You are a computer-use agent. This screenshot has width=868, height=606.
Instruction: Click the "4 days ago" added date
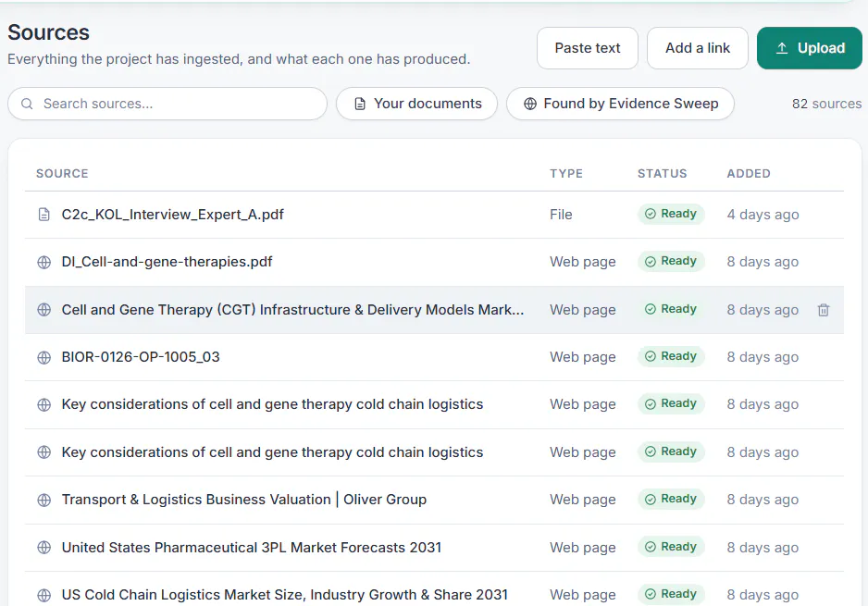pos(763,215)
